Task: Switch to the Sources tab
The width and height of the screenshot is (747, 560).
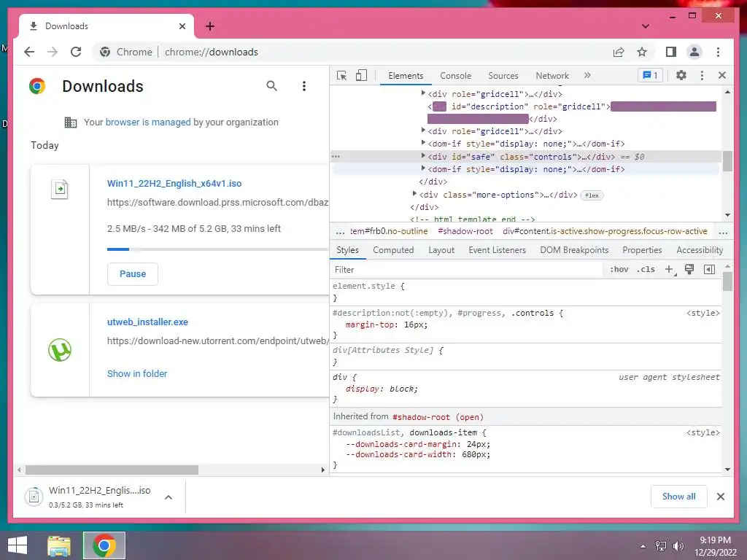Action: tap(503, 76)
